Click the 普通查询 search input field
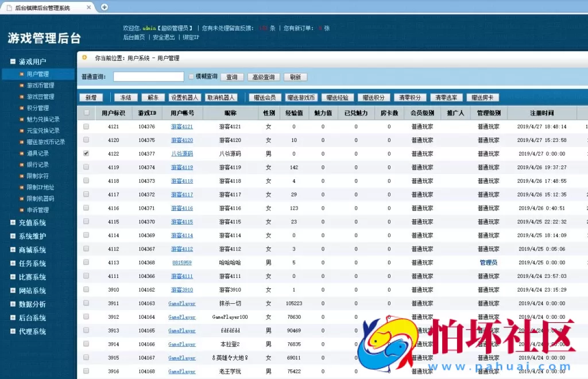 [x=148, y=76]
